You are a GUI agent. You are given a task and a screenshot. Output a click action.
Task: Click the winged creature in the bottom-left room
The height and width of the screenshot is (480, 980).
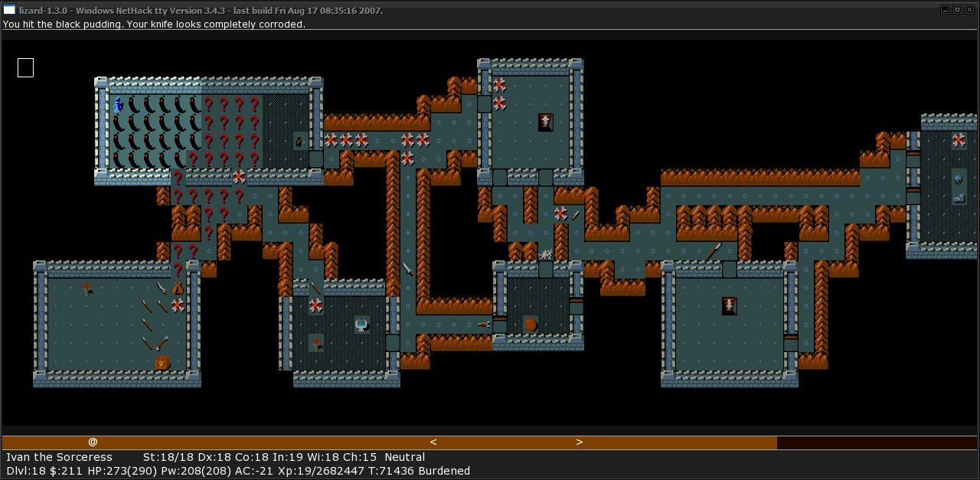click(87, 288)
